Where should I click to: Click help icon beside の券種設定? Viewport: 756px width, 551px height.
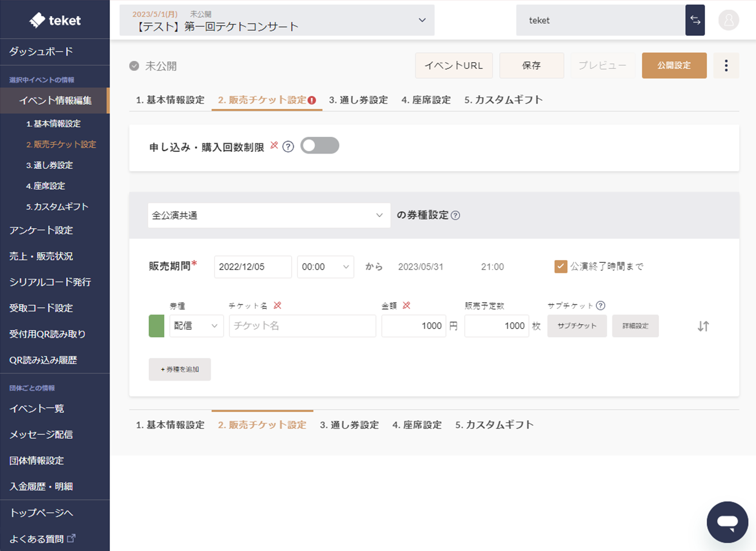[x=455, y=216]
